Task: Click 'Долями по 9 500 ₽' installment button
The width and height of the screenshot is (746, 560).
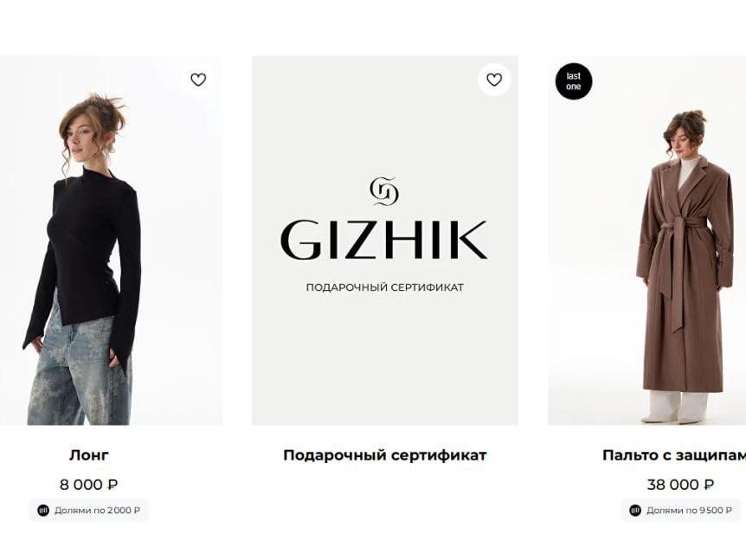Action: point(680,511)
